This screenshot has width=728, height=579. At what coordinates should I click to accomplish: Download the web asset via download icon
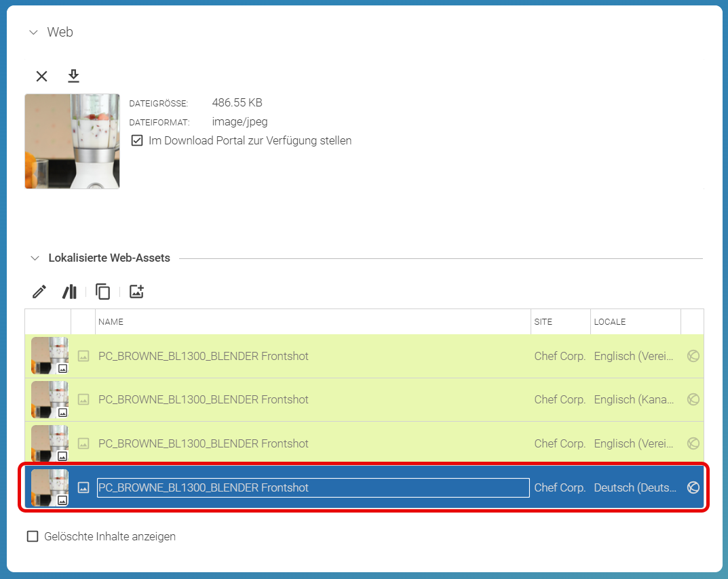(73, 76)
